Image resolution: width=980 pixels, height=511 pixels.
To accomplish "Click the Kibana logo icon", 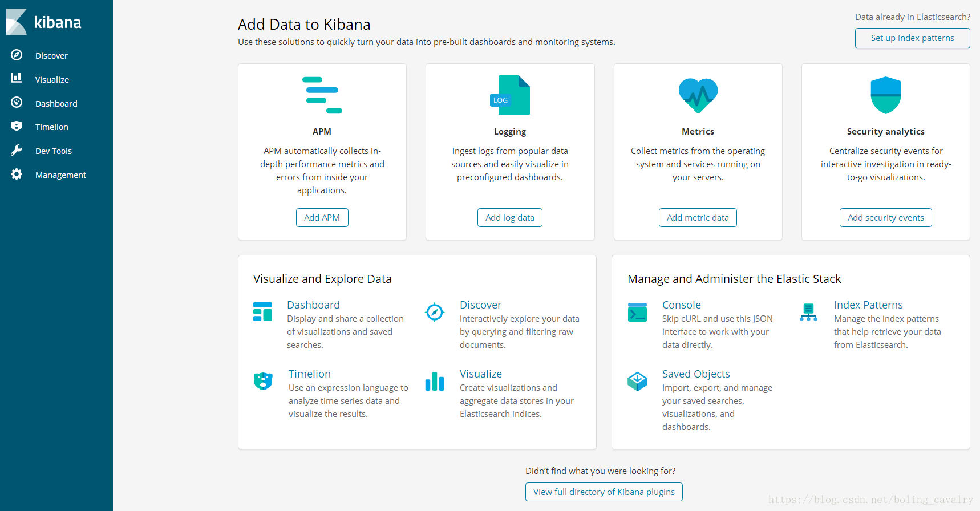I will pos(17,22).
